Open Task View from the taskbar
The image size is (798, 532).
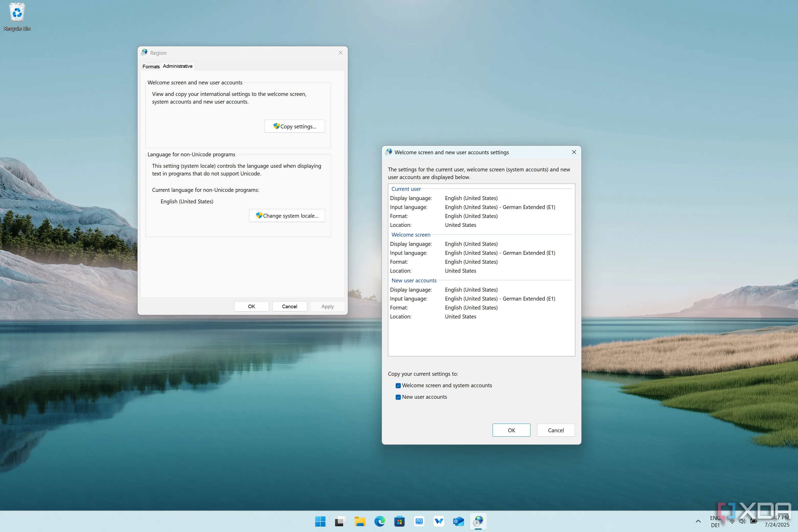click(x=340, y=522)
